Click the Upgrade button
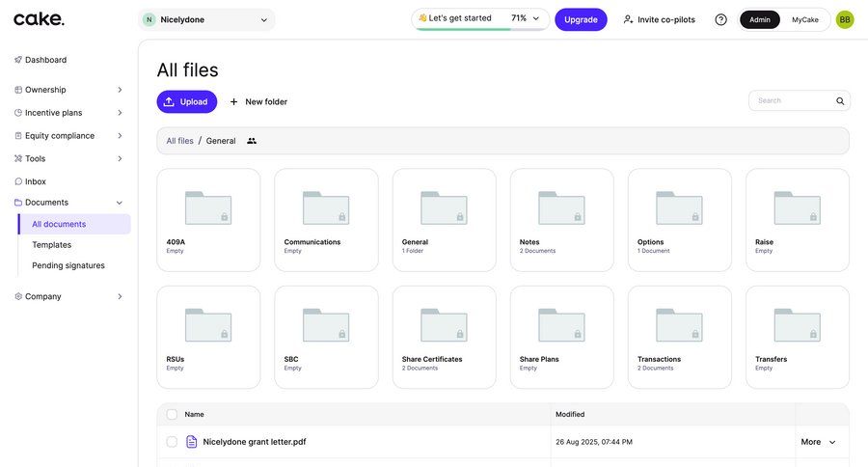This screenshot has width=868, height=467. click(x=581, y=20)
